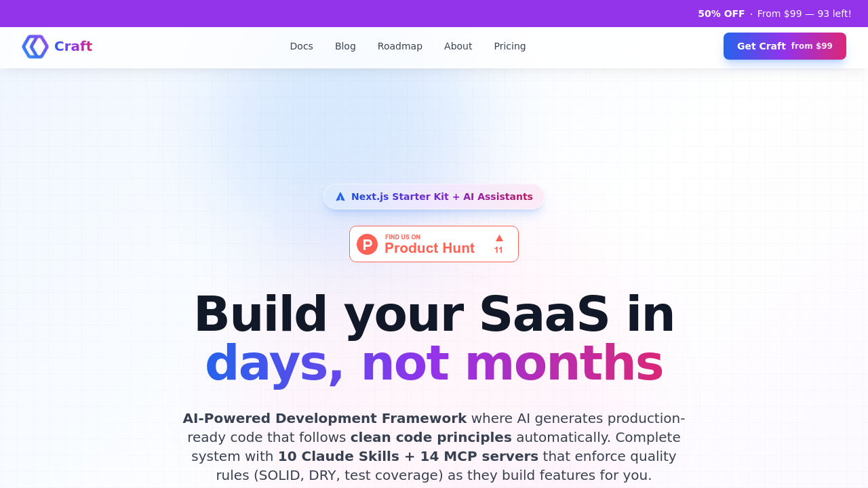Image resolution: width=868 pixels, height=488 pixels.
Task: Click the 50% OFF promo banner text
Action: click(x=721, y=14)
